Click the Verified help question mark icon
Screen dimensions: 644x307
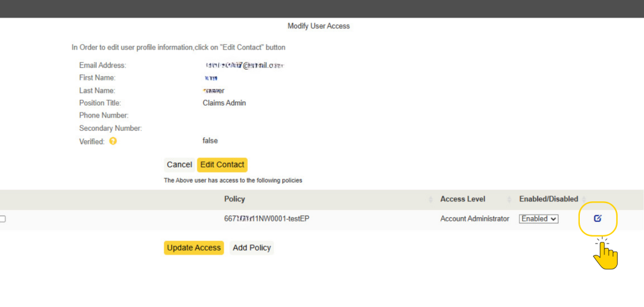point(113,141)
